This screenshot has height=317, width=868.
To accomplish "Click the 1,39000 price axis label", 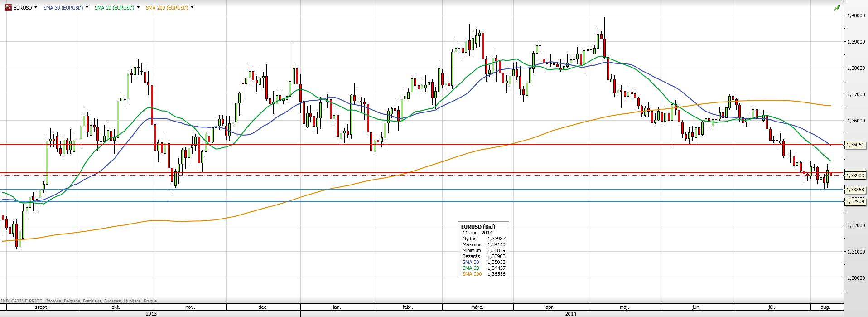I will click(x=856, y=42).
